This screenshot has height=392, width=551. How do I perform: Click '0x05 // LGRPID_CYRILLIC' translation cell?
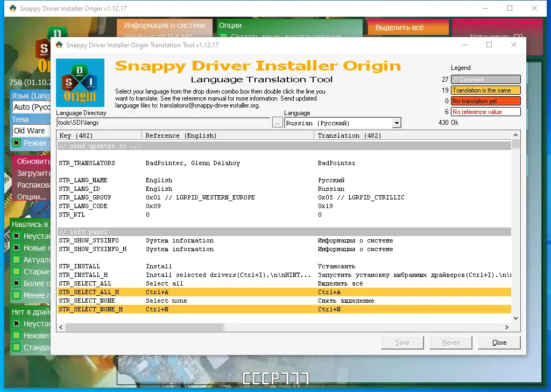click(x=361, y=197)
